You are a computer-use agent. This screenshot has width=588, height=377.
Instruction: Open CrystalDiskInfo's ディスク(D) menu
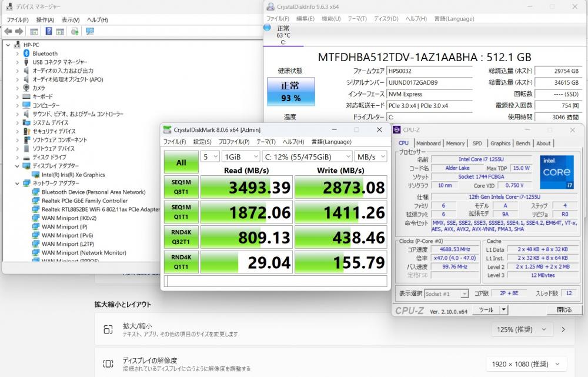click(x=386, y=19)
